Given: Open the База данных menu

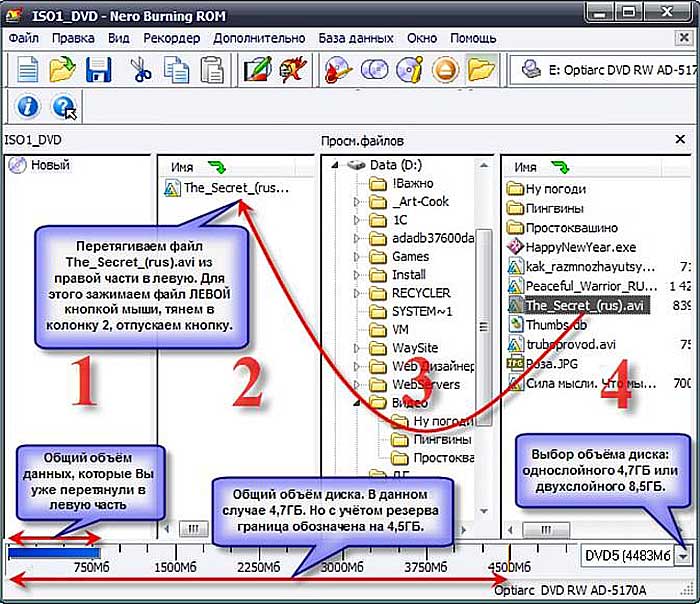Looking at the screenshot, I should point(356,38).
